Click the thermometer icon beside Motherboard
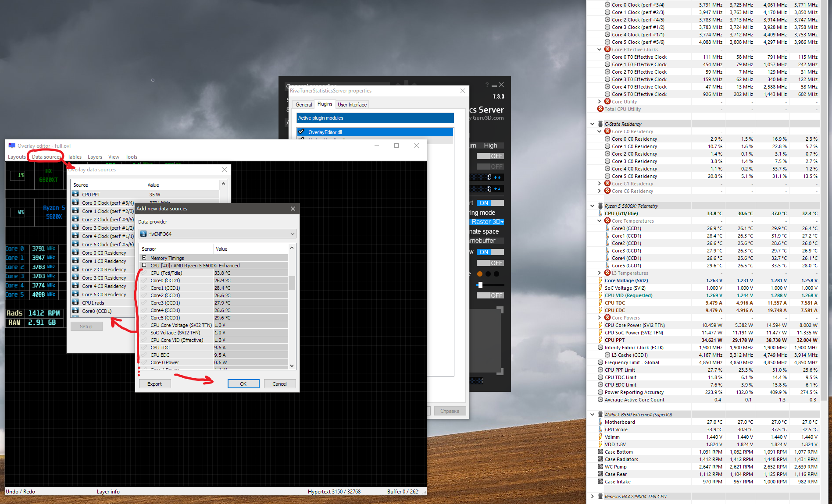The height and width of the screenshot is (504, 832). point(600,422)
